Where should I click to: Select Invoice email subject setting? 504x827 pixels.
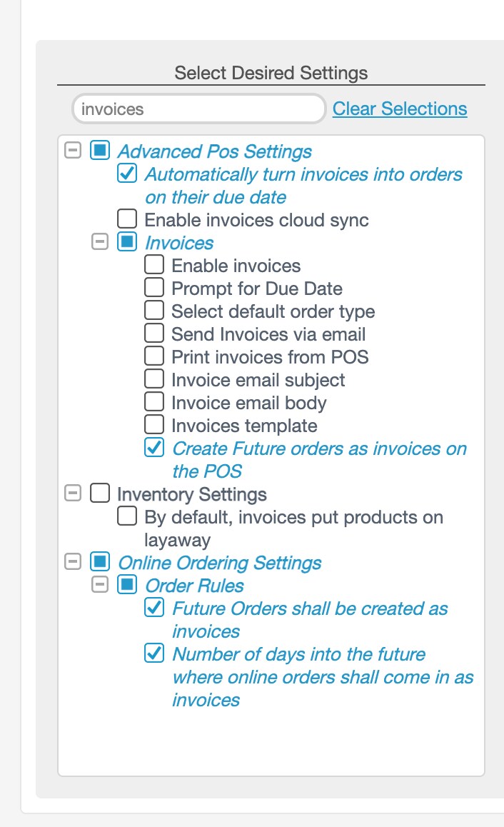154,379
